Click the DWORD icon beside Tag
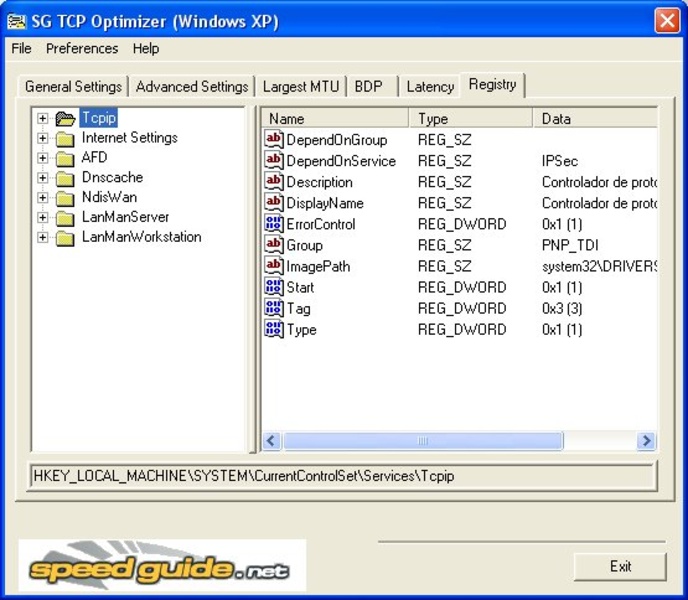The image size is (688, 600). click(274, 308)
